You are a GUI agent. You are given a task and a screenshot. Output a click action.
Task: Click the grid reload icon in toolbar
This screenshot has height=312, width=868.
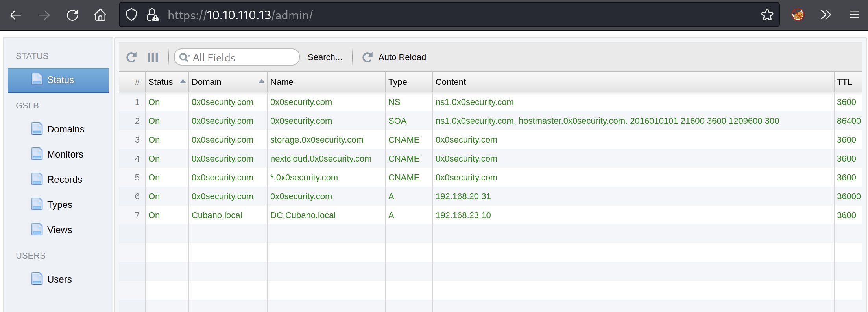pos(131,57)
